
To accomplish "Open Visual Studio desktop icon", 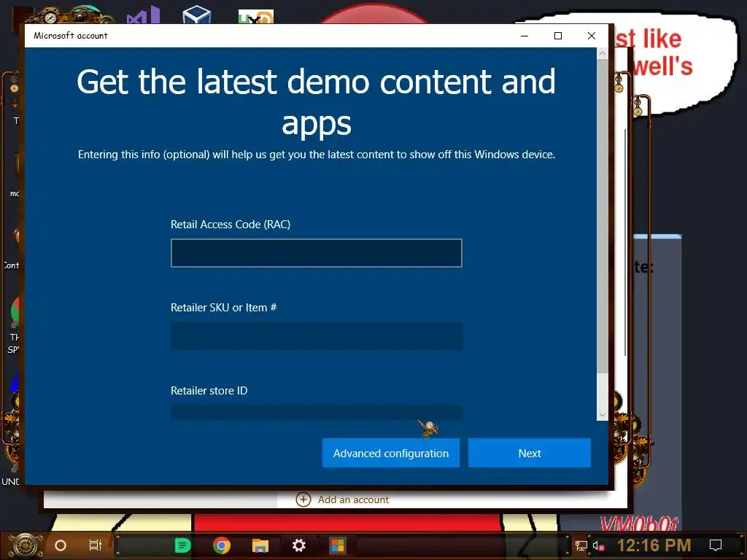I will [x=143, y=15].
